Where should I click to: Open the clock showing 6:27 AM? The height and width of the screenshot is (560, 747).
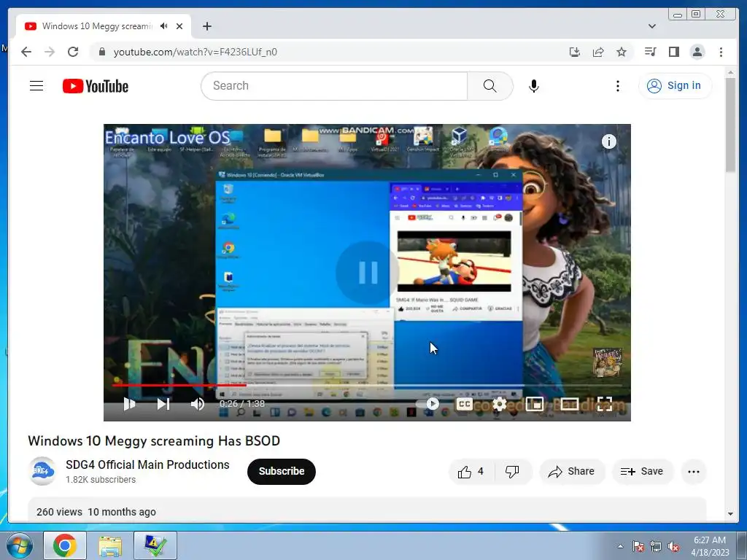tap(710, 545)
